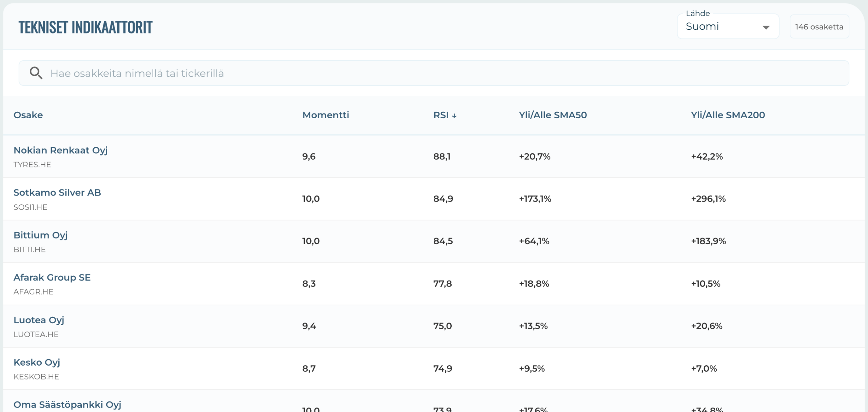This screenshot has width=868, height=412.
Task: Click the Suomi dropdown arrow
Action: pos(766,27)
